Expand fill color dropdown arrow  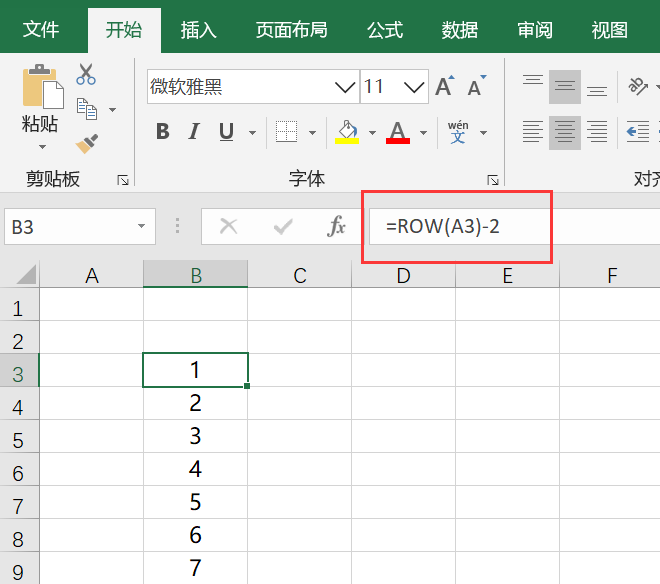coord(372,133)
